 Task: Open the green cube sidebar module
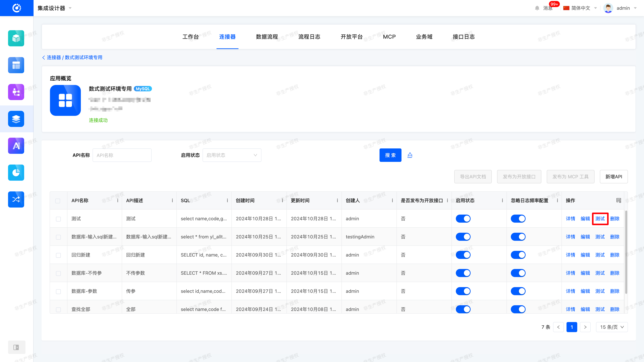(x=16, y=38)
